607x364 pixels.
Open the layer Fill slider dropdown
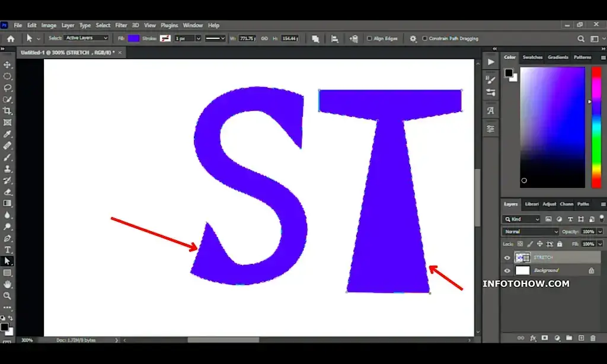[x=600, y=244]
